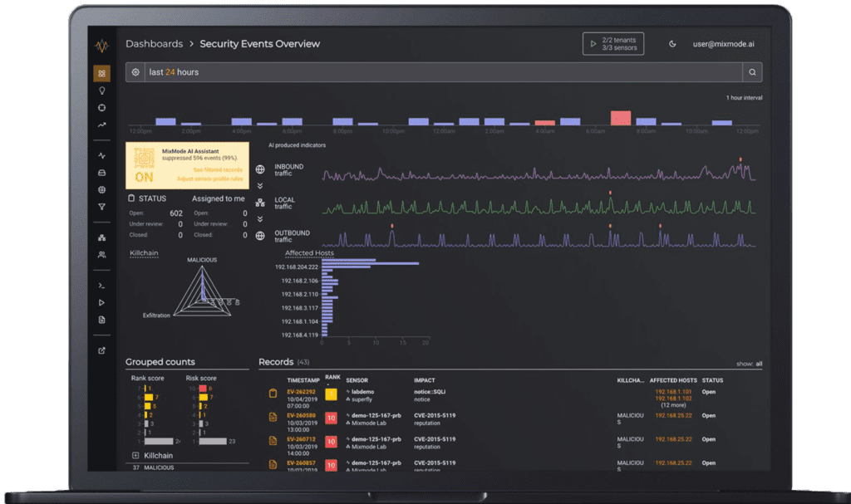Sort records by RANK column
Image resolution: width=851 pixels, height=504 pixels.
[332, 378]
